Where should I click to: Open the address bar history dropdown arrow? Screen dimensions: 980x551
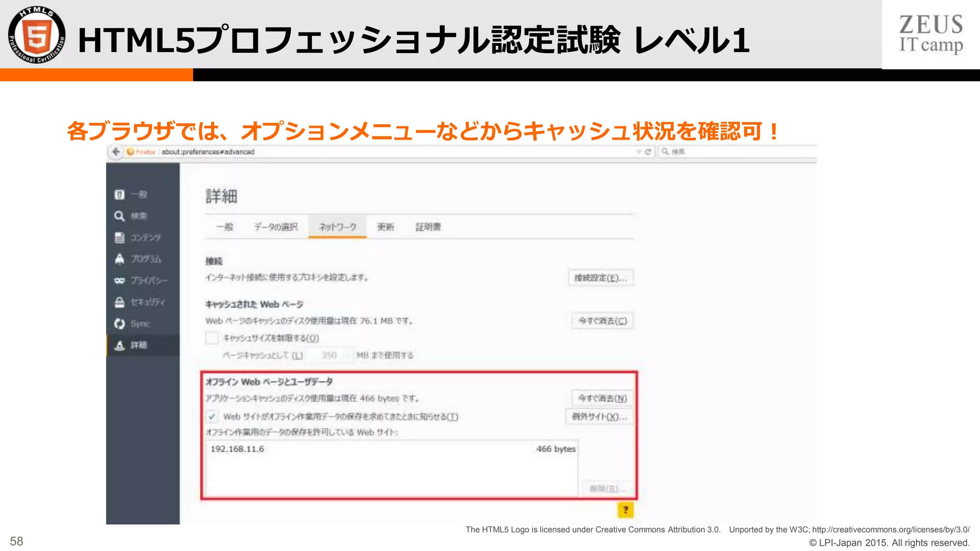pos(638,152)
